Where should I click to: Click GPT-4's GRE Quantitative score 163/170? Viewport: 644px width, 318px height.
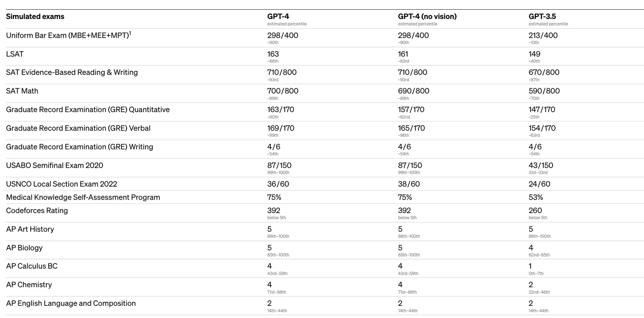click(280, 110)
